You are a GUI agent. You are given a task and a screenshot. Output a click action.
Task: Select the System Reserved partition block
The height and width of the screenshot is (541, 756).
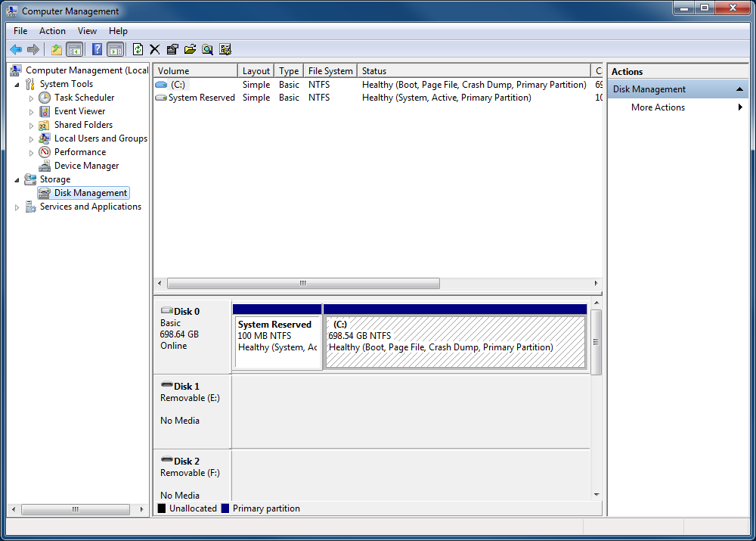tap(277, 342)
